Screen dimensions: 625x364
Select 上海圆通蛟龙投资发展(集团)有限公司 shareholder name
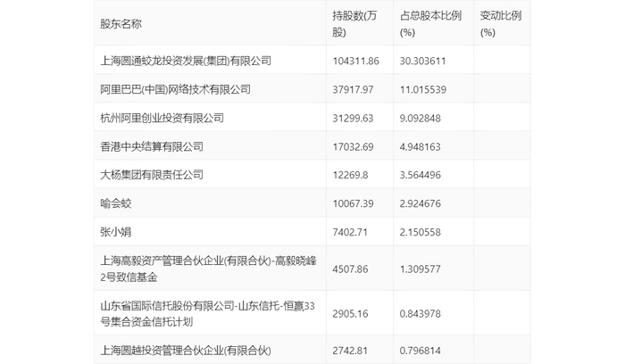point(186,61)
